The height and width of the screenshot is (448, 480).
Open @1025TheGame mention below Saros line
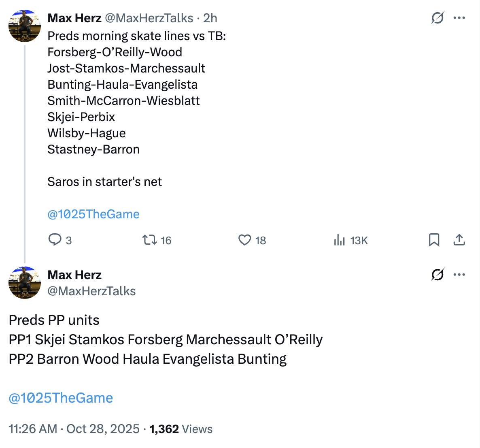click(x=93, y=214)
